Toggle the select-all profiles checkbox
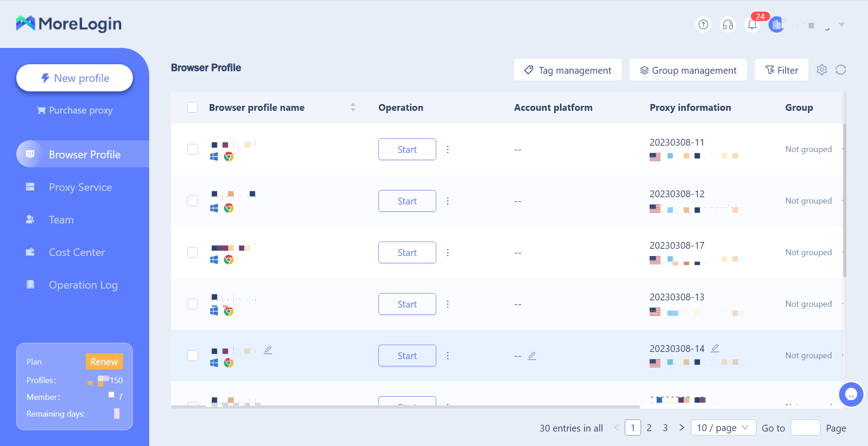Image resolution: width=868 pixels, height=446 pixels. (x=193, y=107)
